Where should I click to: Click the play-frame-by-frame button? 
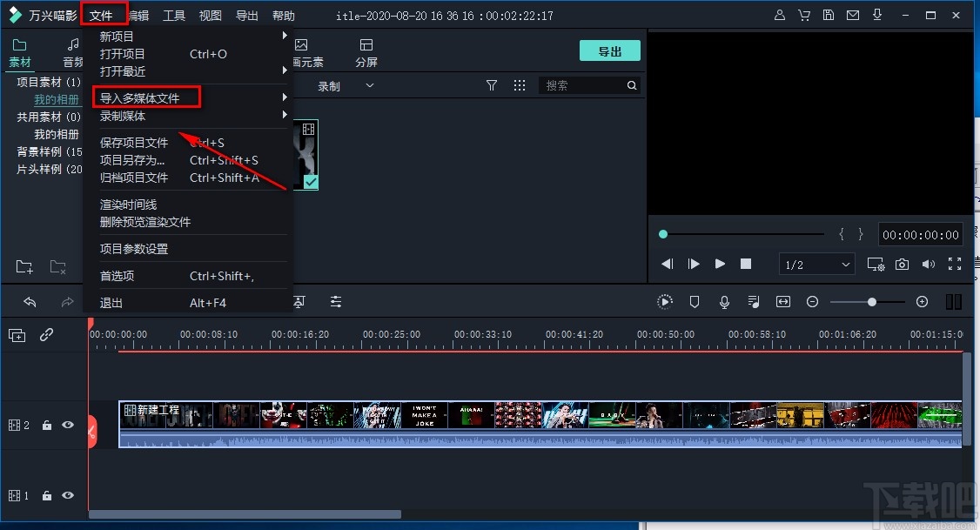pyautogui.click(x=694, y=264)
